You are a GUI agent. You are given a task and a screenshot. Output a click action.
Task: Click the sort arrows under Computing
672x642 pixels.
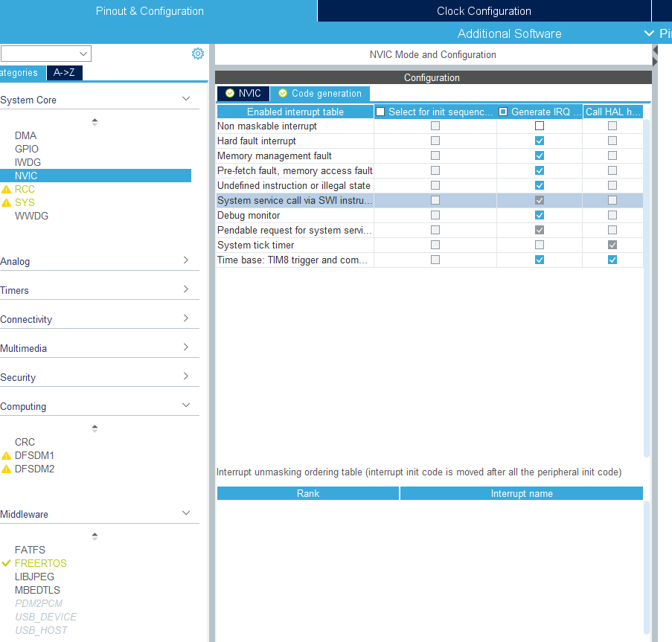[x=95, y=428]
